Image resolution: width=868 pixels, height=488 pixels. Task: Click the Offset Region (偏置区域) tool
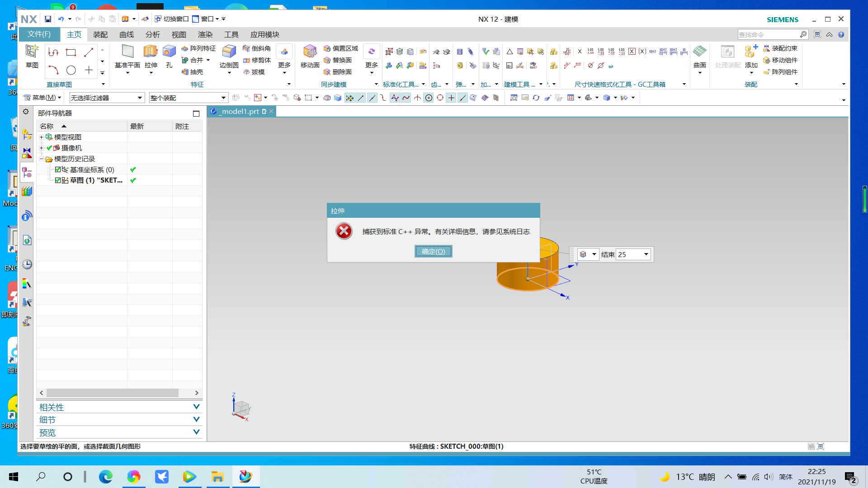click(x=341, y=48)
